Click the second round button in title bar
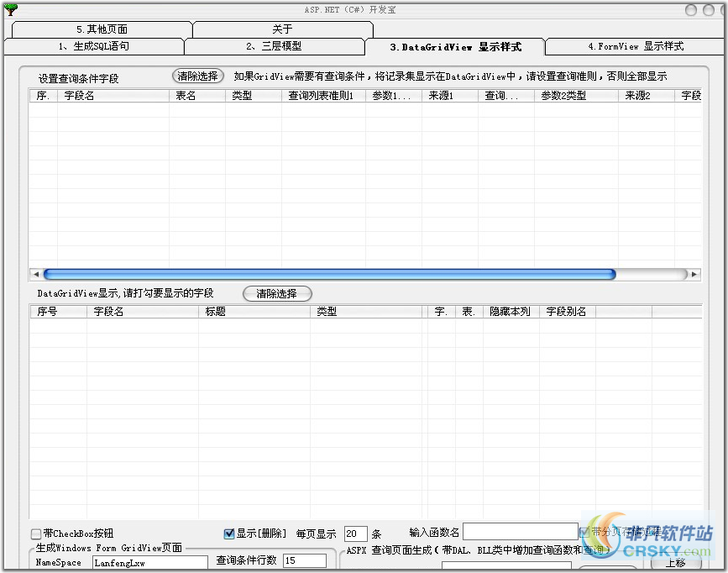The image size is (728, 573). tap(709, 10)
